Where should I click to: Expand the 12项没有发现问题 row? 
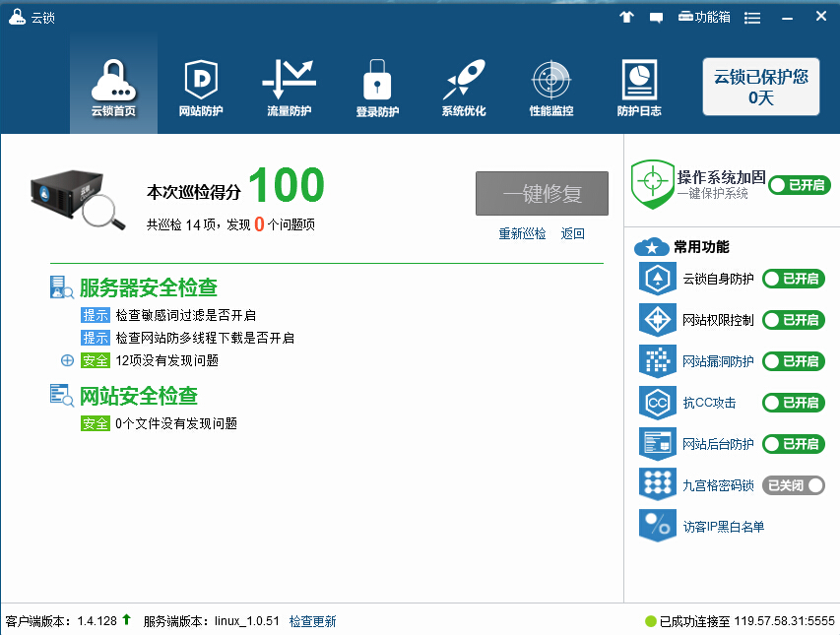pos(67,361)
